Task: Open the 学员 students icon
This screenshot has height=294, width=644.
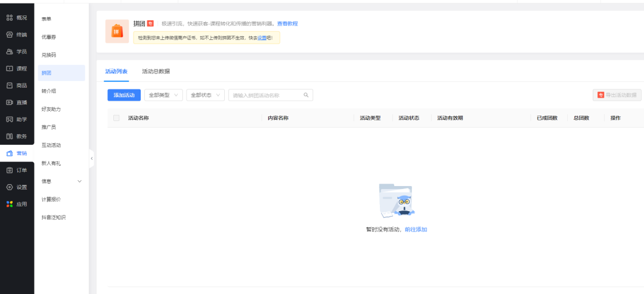Action: (10, 52)
